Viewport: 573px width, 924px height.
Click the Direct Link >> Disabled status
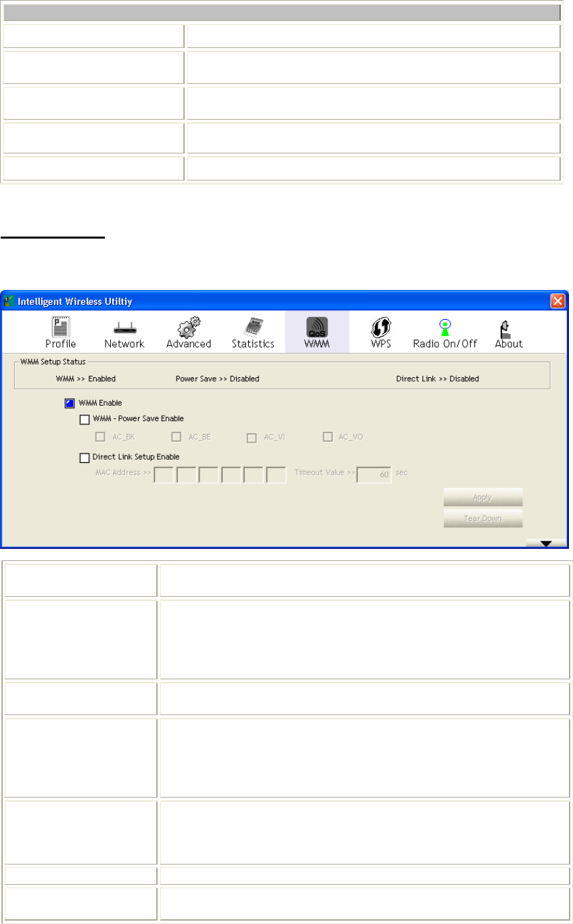coord(438,379)
